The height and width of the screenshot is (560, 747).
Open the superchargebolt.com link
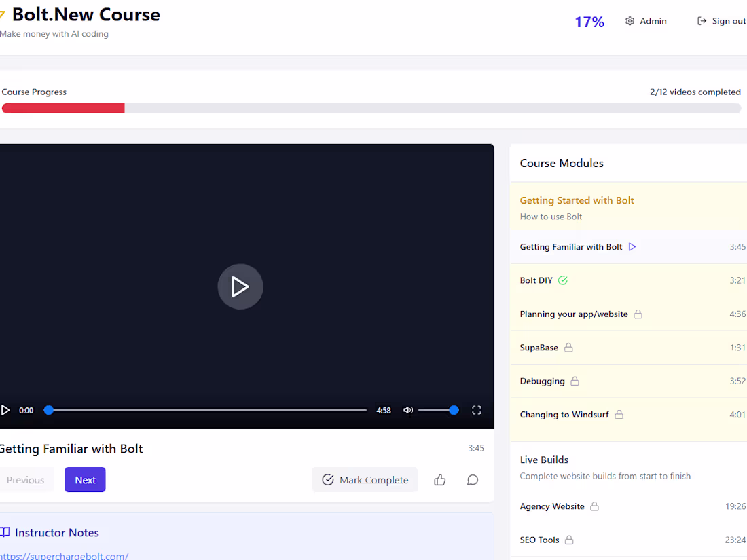[65, 555]
